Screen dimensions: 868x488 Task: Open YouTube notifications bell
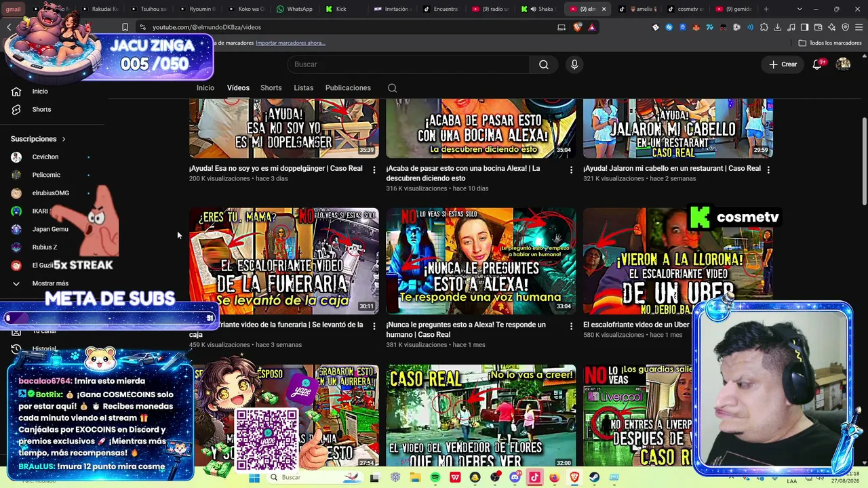(818, 64)
